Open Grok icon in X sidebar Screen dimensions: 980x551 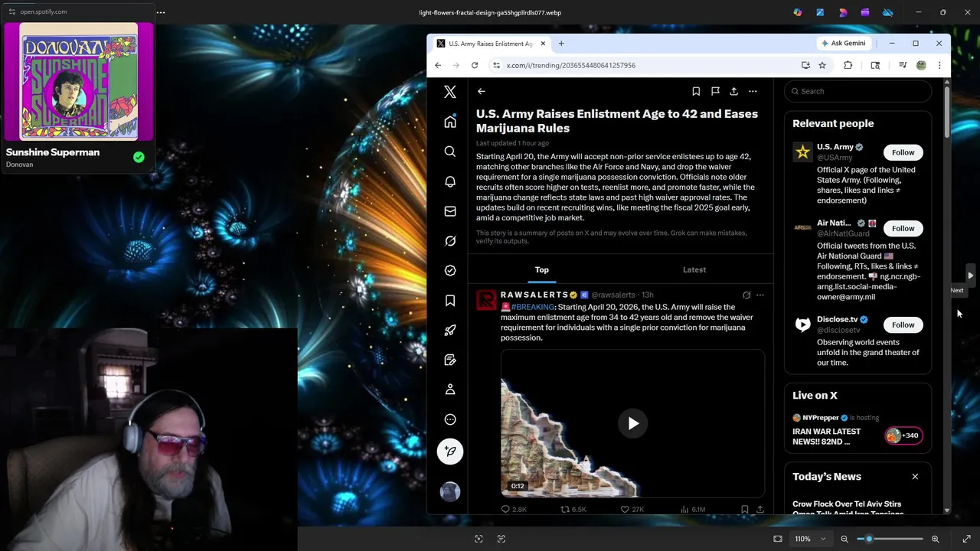coord(450,241)
